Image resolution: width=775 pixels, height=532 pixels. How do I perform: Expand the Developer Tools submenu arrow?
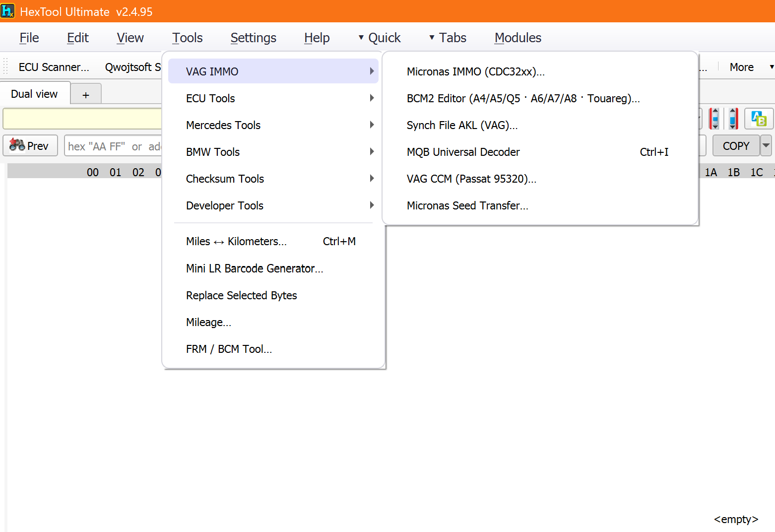pyautogui.click(x=372, y=205)
